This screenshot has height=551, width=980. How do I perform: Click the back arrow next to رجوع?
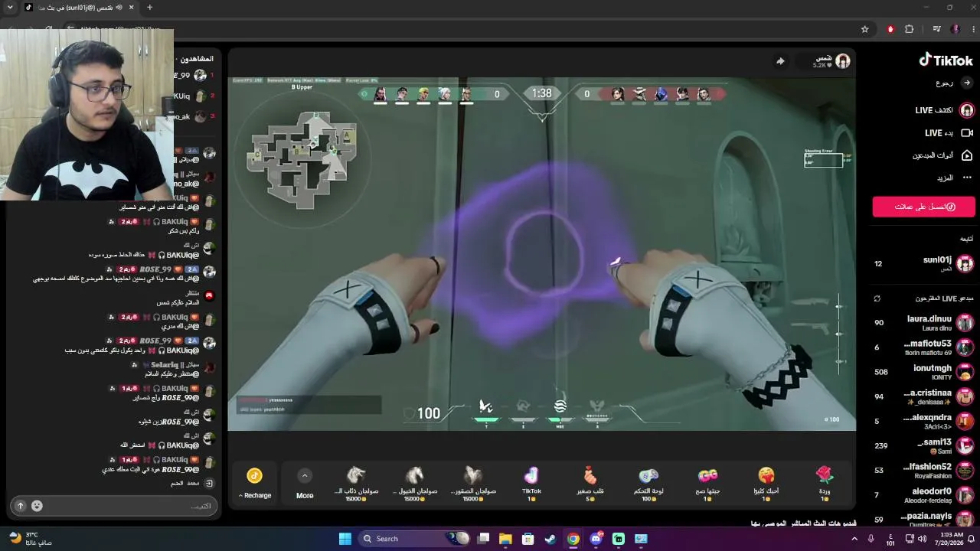tap(967, 83)
